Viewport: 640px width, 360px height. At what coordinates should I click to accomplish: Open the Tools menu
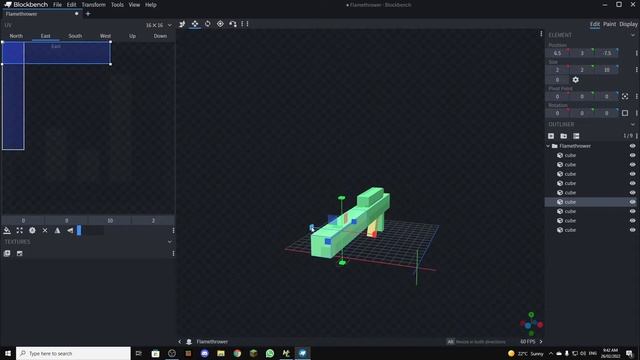click(117, 5)
